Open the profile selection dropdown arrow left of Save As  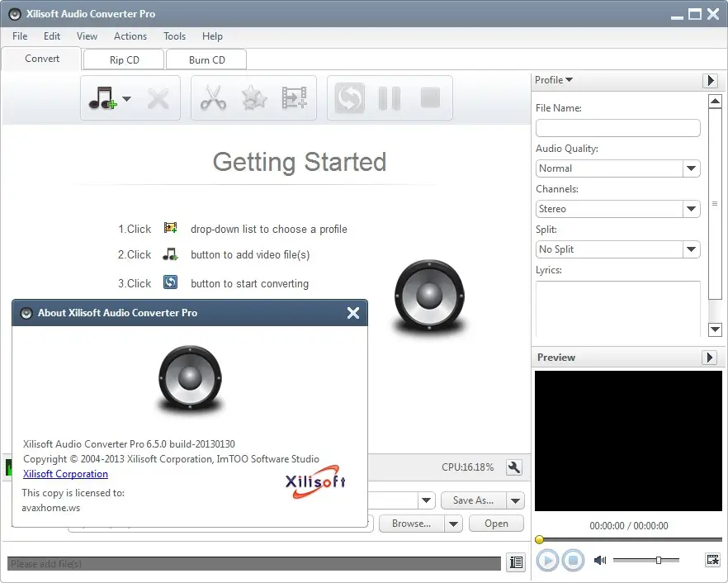426,500
